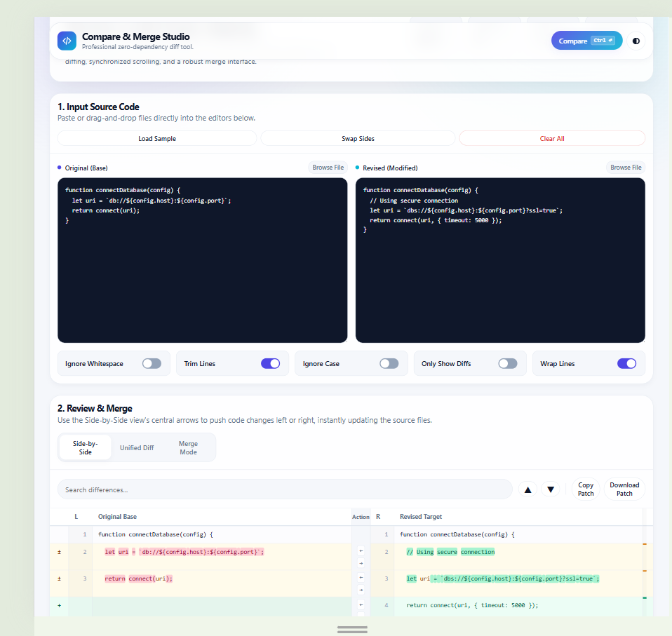Click the Clear All button
Viewport: 672px width, 636px height.
[x=552, y=138]
